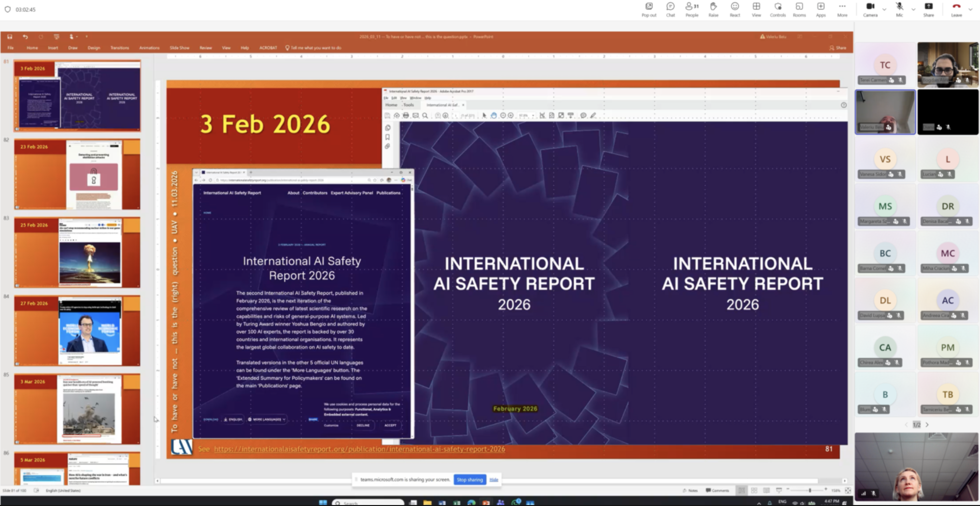Open Rooms breakout options
Screen dimensions: 980x506
799,9
